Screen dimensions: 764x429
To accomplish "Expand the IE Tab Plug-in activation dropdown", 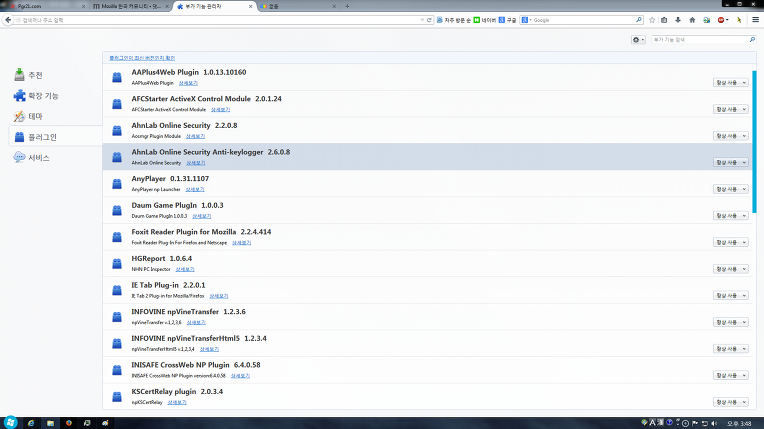I will (730, 295).
